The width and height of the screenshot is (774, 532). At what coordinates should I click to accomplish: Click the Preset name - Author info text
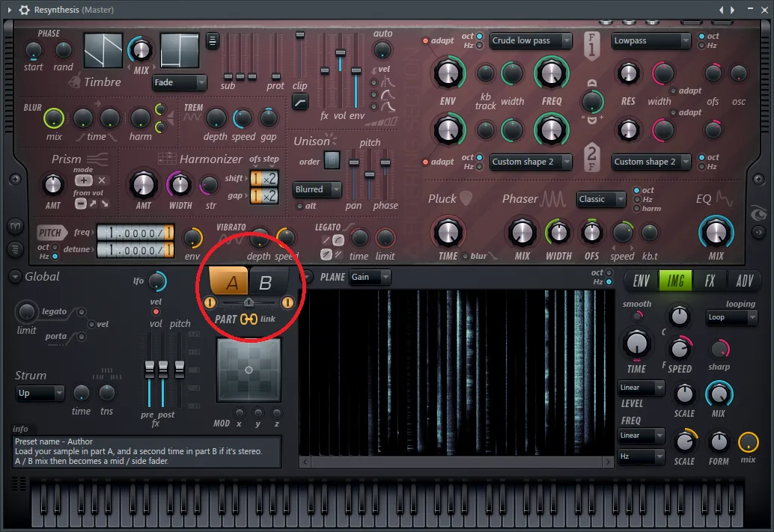pyautogui.click(x=53, y=441)
